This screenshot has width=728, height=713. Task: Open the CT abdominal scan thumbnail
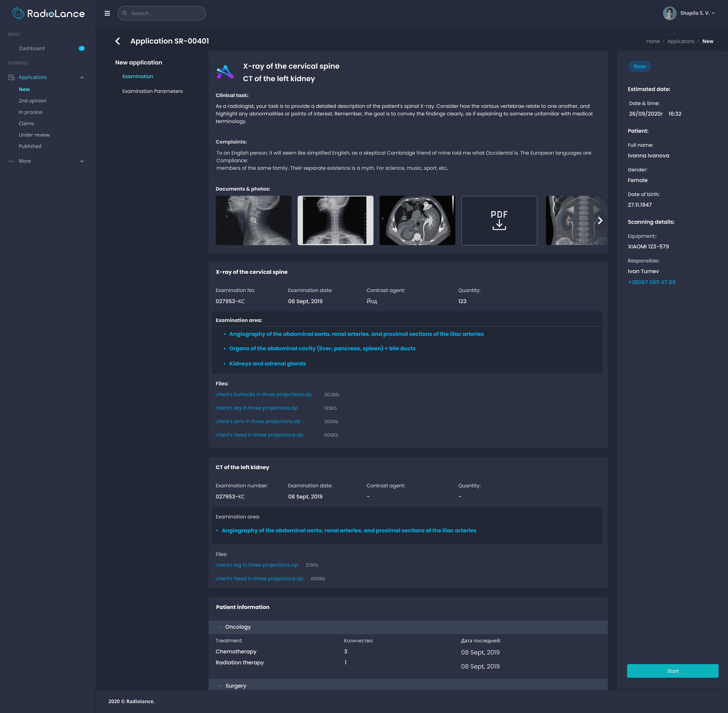click(417, 221)
